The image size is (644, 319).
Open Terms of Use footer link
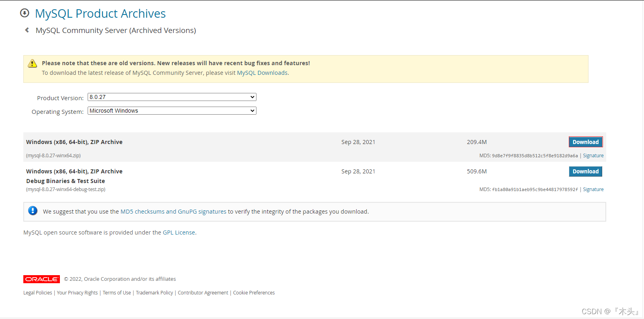coord(117,293)
